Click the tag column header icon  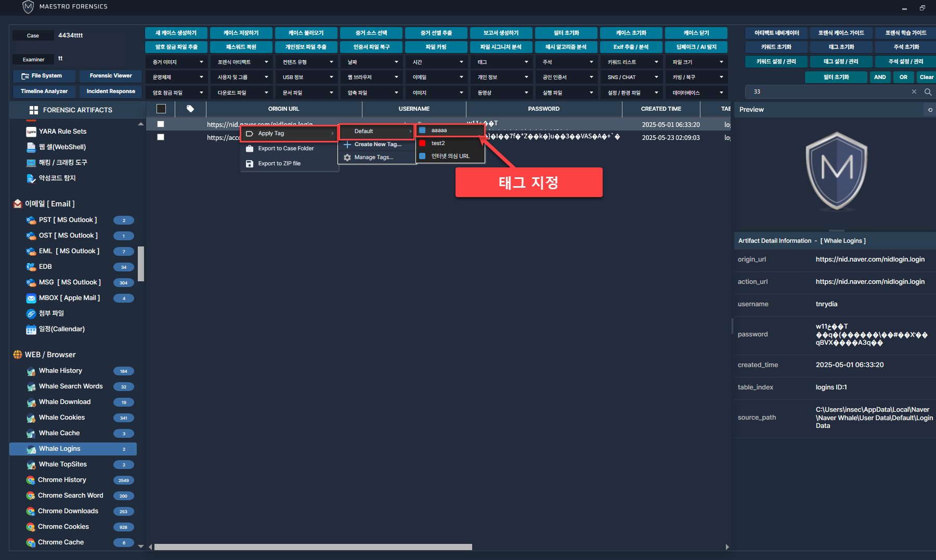click(x=190, y=109)
